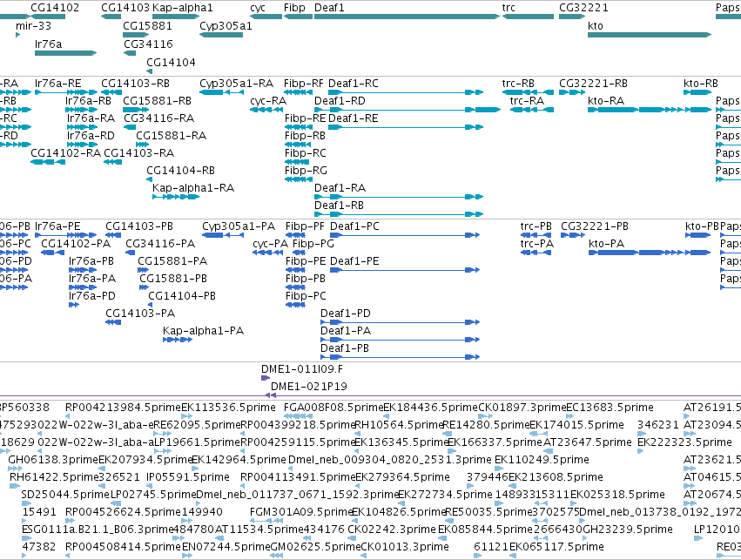Select protein label Fibp-PG
Viewport: 741px width, 560px height.
pos(313,244)
